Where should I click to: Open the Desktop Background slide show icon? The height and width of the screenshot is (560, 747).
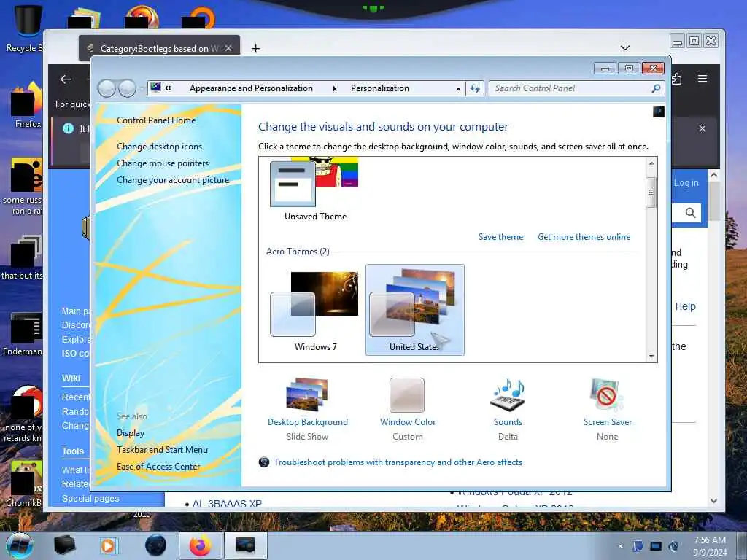pyautogui.click(x=307, y=394)
